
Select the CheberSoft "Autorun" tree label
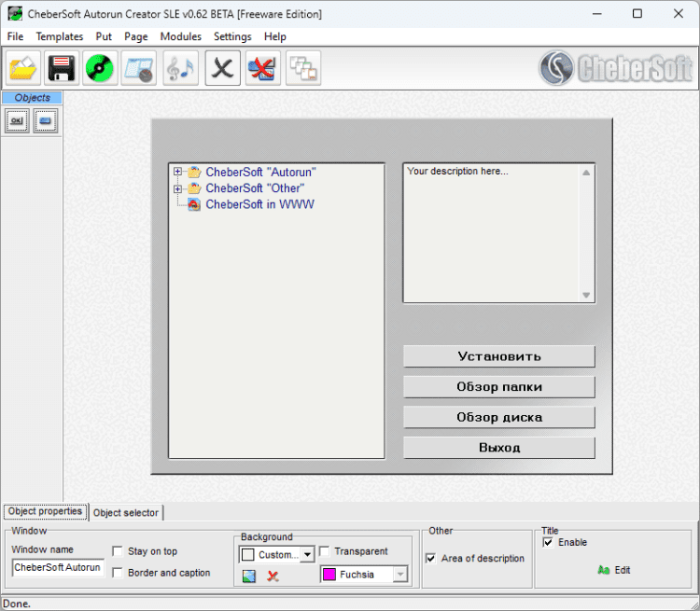click(x=260, y=173)
